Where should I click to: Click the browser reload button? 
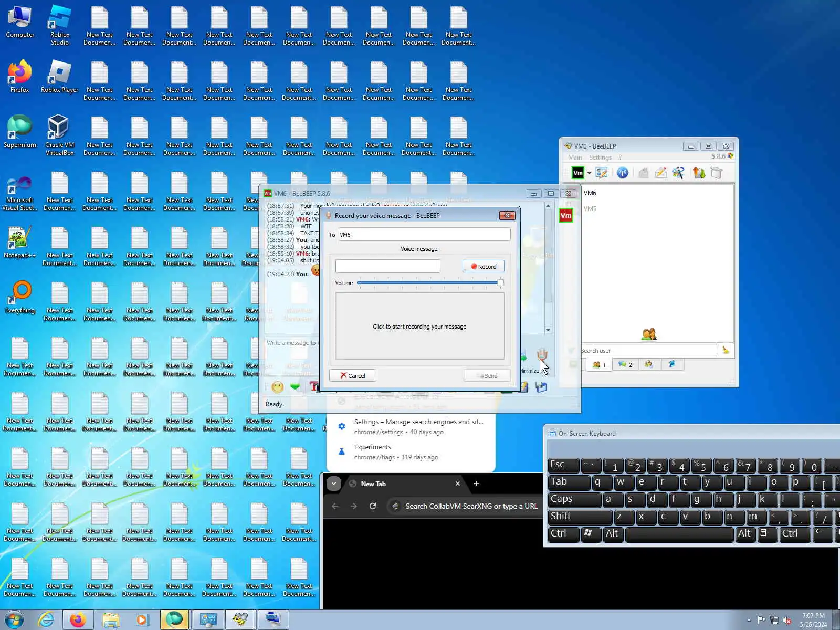click(373, 506)
